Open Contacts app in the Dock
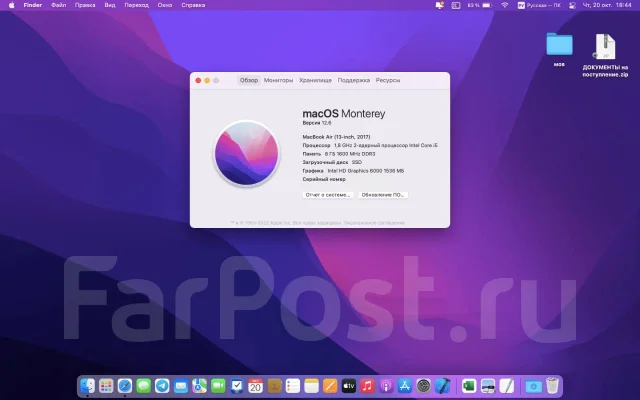Viewport: 640px width, 400px height. click(x=274, y=386)
